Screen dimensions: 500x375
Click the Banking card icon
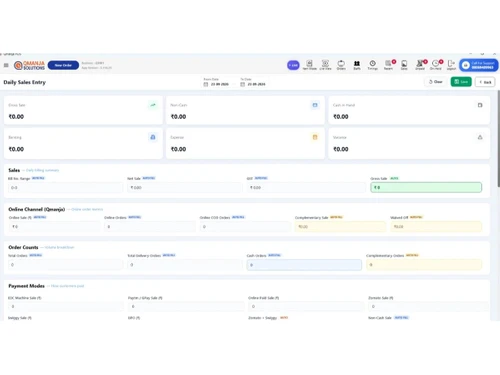153,137
